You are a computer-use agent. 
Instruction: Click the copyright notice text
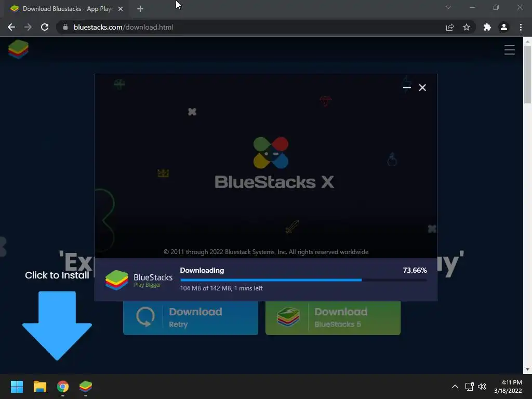266,252
